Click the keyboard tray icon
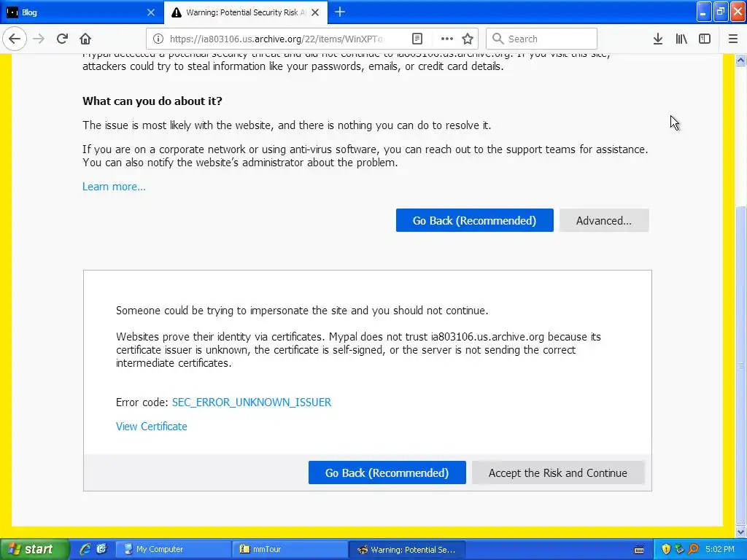 point(639,550)
